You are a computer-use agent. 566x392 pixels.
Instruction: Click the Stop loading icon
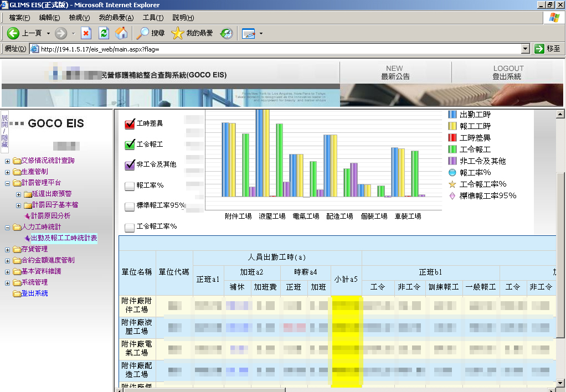[86, 33]
